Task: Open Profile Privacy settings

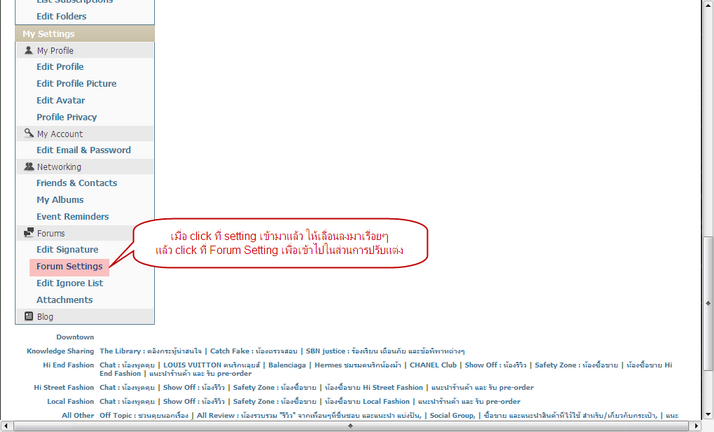Action: pyautogui.click(x=66, y=117)
